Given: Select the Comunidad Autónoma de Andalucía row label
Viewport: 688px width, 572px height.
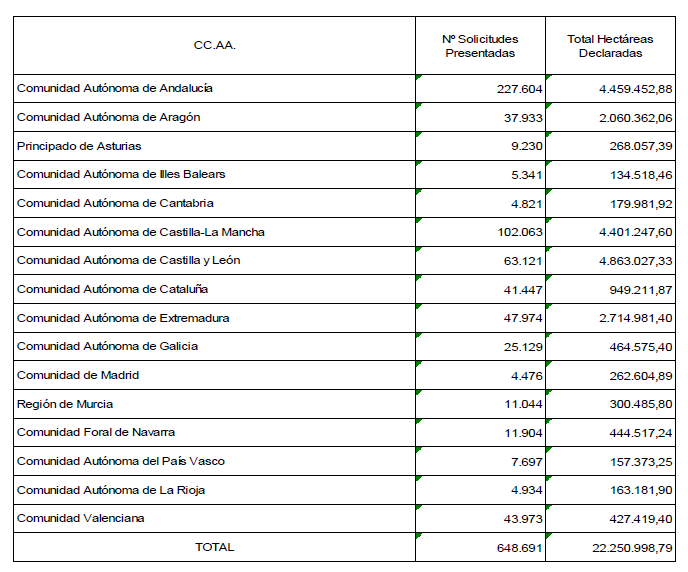Looking at the screenshot, I should point(115,88).
